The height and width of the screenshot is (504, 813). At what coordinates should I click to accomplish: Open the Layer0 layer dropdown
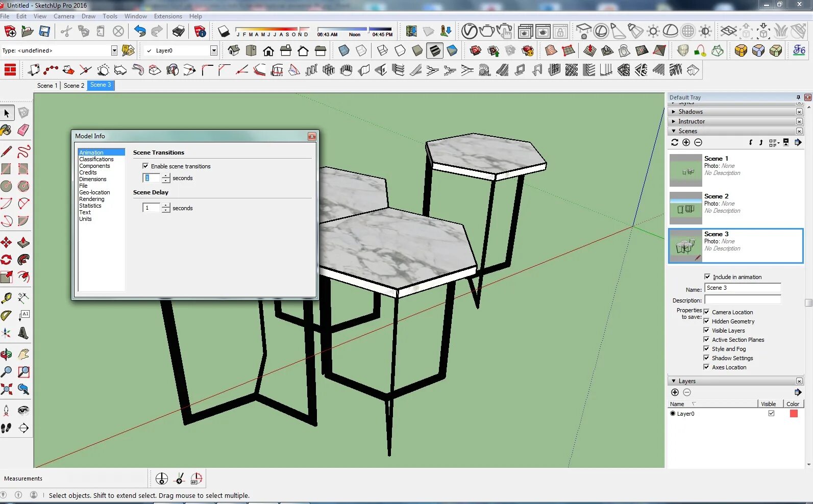point(213,51)
